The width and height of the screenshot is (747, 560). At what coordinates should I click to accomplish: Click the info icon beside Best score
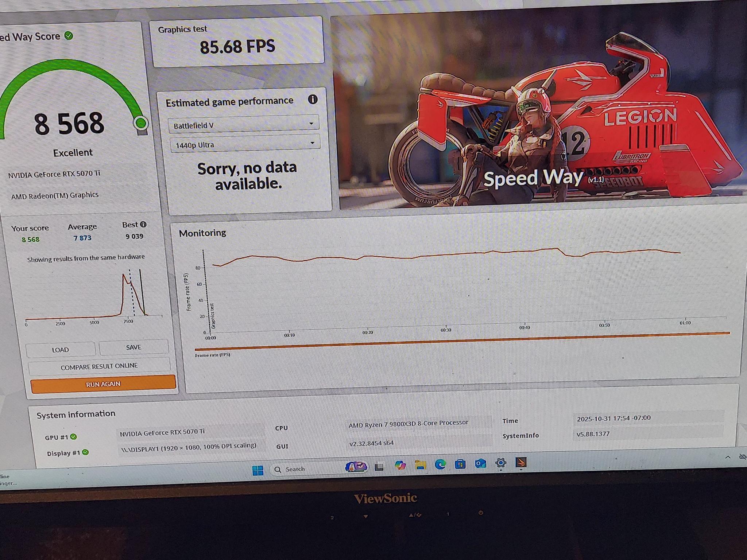pyautogui.click(x=143, y=225)
